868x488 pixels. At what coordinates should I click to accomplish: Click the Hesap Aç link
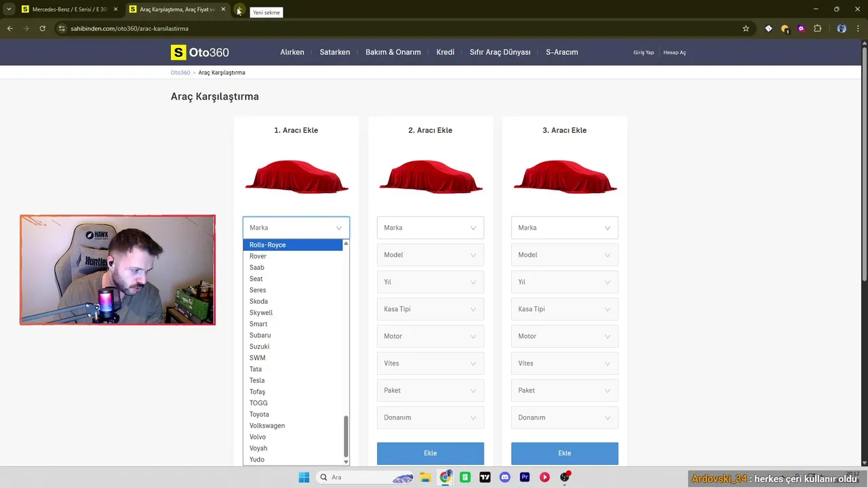(675, 52)
